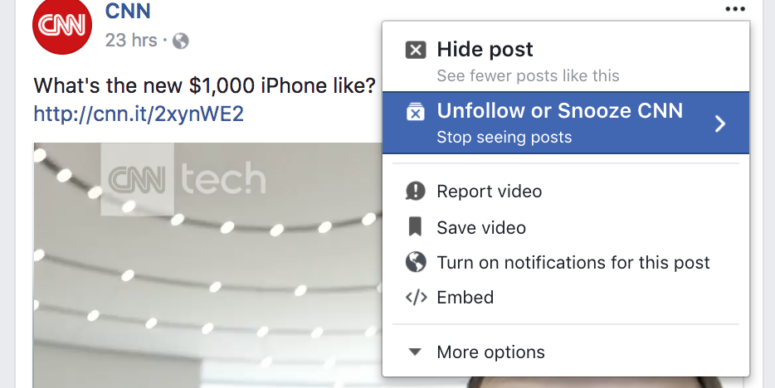
Task: Expand More options triangle arrow
Action: (x=415, y=352)
